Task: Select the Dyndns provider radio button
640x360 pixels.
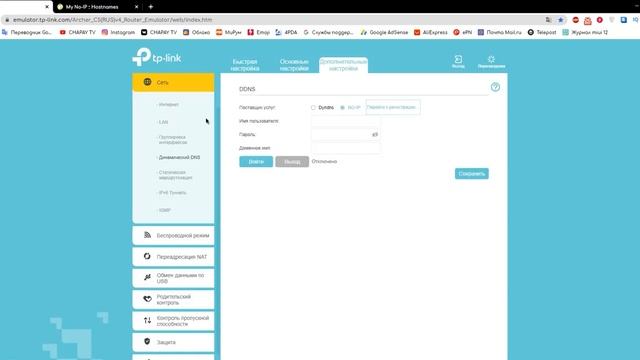Action: pyautogui.click(x=313, y=108)
